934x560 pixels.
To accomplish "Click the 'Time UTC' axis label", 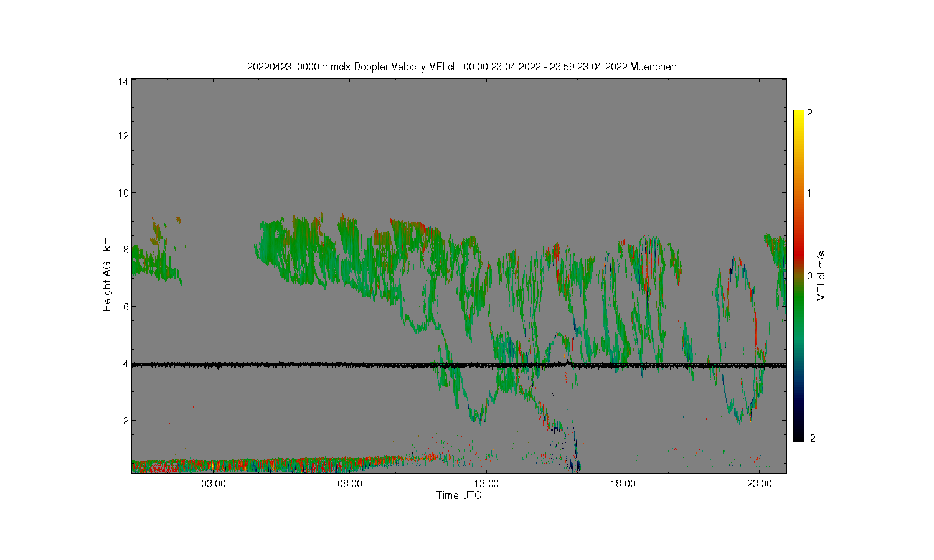I will click(459, 496).
